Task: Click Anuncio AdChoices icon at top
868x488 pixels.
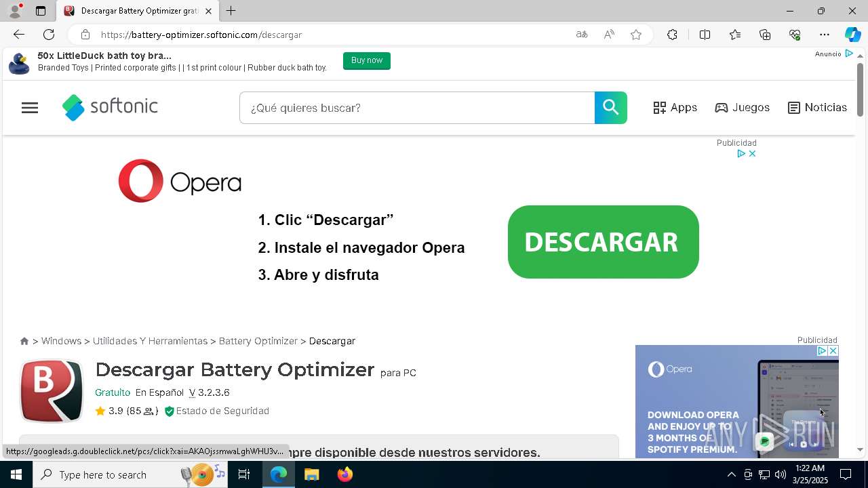Action: tap(848, 54)
